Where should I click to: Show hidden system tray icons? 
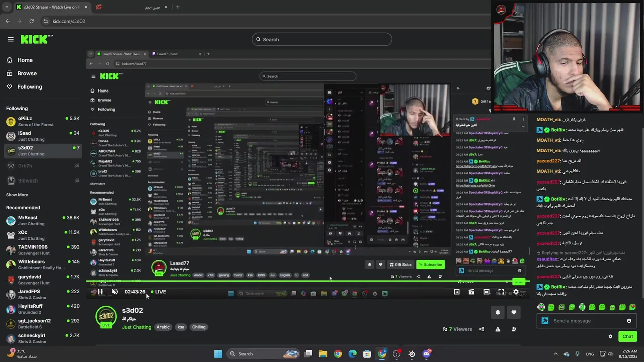555,354
